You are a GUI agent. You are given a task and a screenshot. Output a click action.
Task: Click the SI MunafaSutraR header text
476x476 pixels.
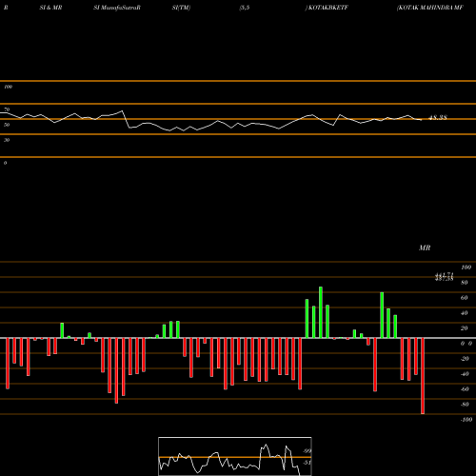pos(117,8)
